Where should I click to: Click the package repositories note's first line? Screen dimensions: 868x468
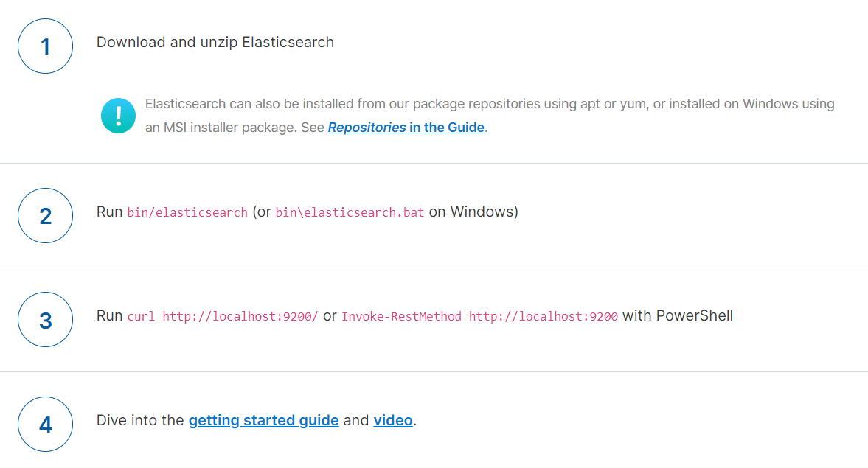click(490, 104)
